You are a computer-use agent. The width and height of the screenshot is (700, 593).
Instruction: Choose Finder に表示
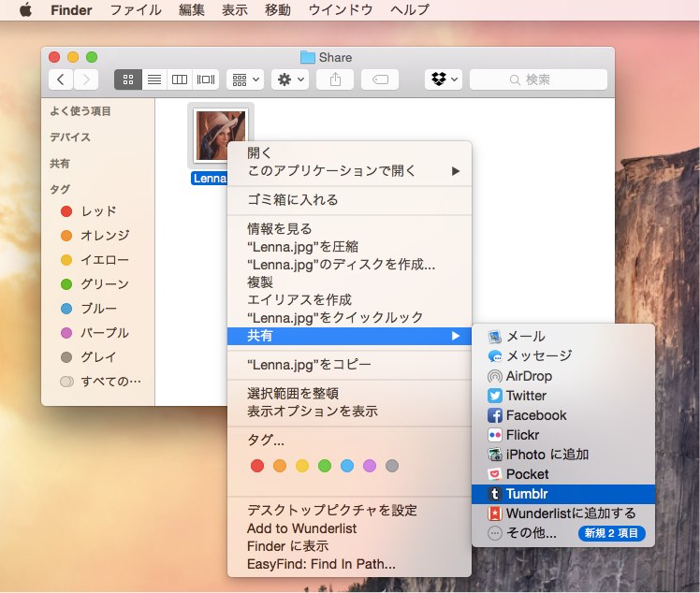(x=349, y=546)
